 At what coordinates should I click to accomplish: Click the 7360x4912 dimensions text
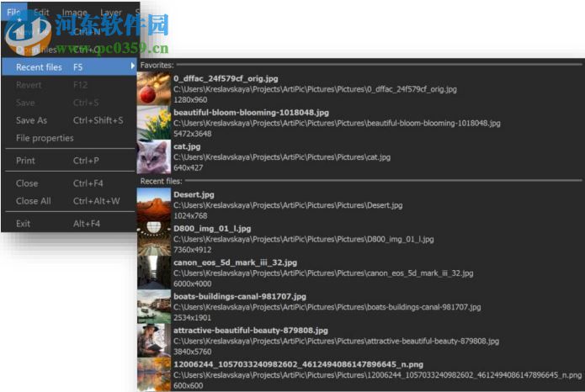pos(192,250)
